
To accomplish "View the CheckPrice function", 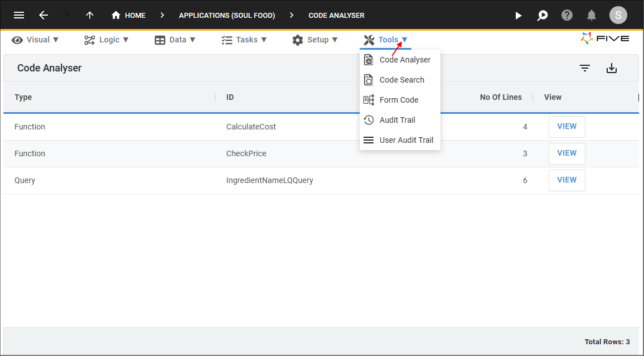I will coord(567,153).
